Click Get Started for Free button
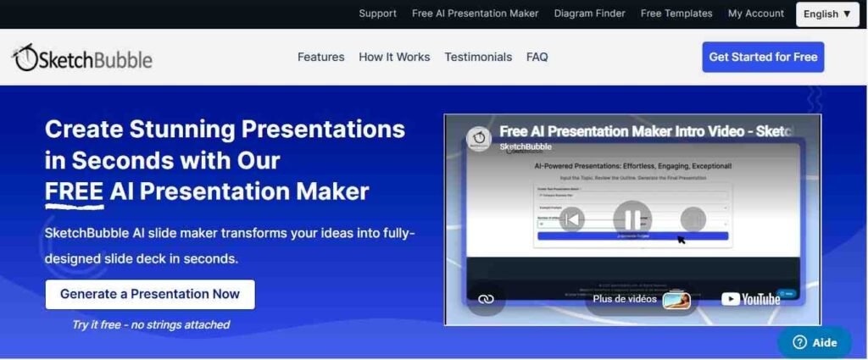The height and width of the screenshot is (360, 868). [763, 57]
